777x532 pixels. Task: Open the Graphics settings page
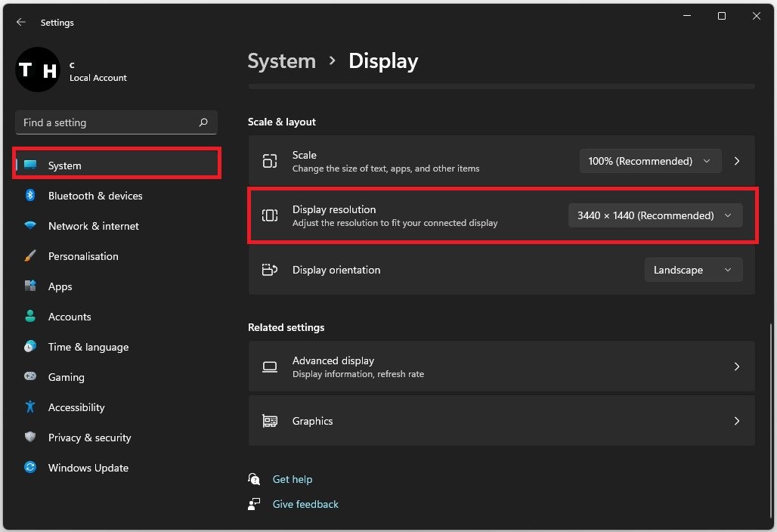(501, 421)
